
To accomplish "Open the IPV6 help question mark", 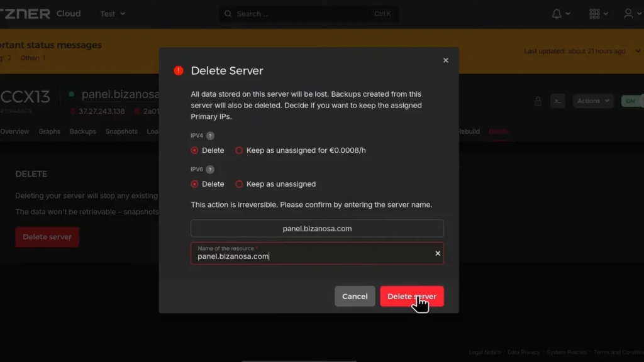I will 211,169.
